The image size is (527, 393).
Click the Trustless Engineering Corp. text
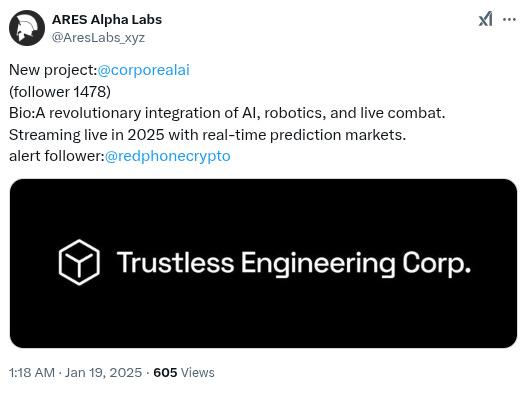pos(293,263)
